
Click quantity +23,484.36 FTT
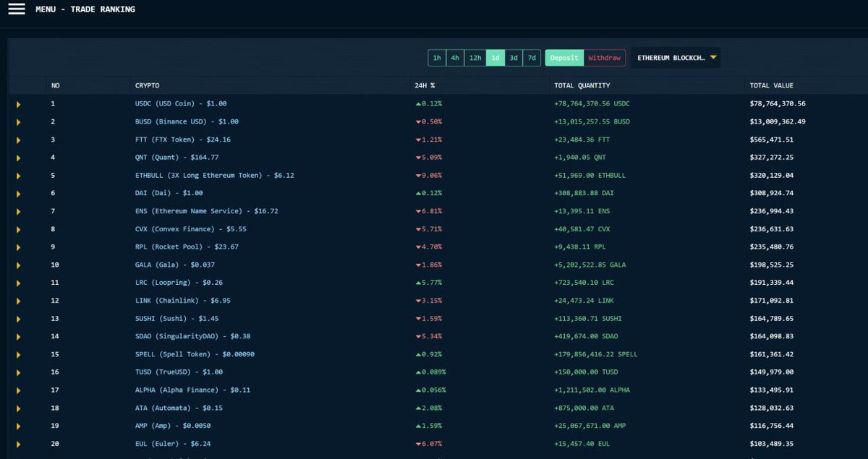[582, 140]
